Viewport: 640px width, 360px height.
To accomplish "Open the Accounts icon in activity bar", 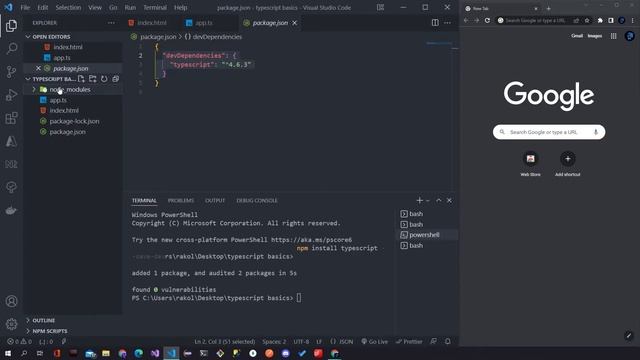I will point(11,301).
